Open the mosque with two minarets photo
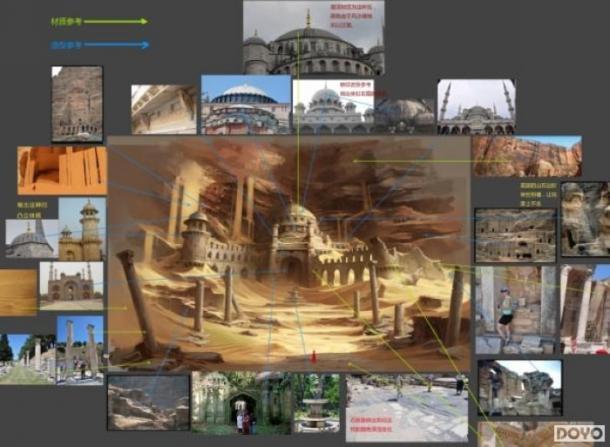610x447 pixels. [x=477, y=107]
